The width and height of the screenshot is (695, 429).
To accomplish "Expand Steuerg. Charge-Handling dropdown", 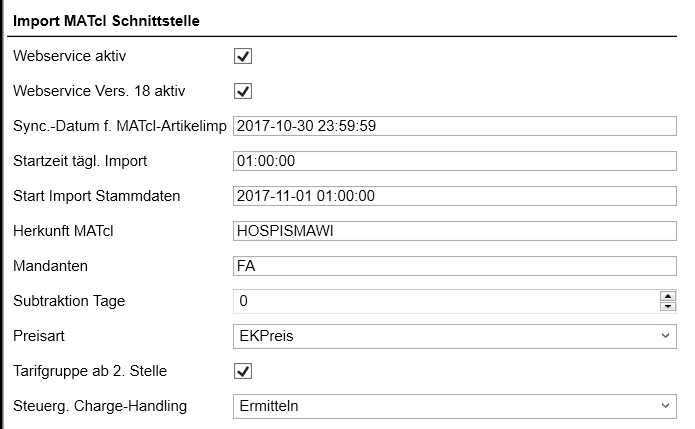I will pyautogui.click(x=455, y=406).
